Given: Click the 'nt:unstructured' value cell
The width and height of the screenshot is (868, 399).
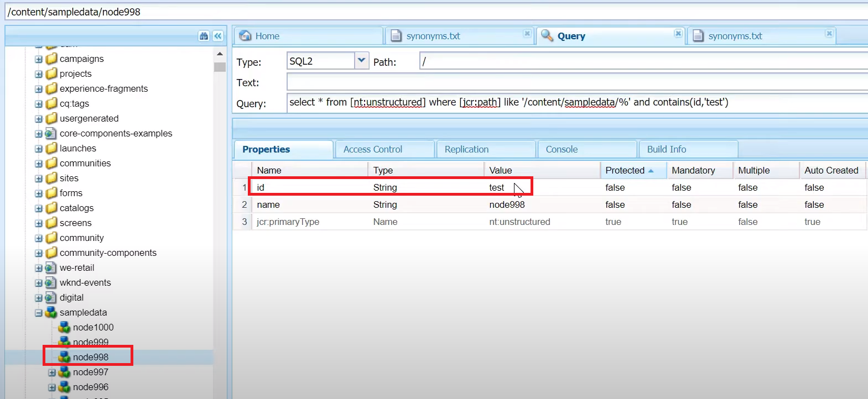Looking at the screenshot, I should (x=542, y=222).
